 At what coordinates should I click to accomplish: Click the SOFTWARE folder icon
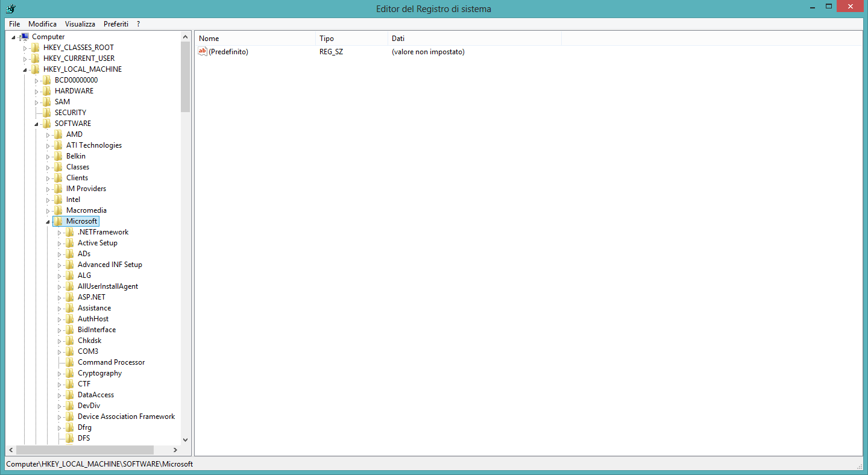[x=47, y=124]
